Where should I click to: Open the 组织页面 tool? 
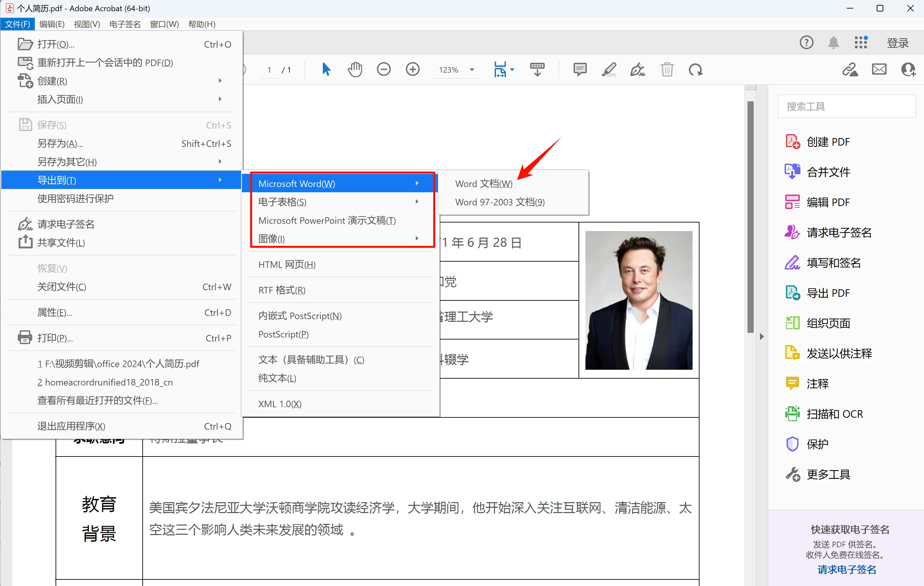817,323
